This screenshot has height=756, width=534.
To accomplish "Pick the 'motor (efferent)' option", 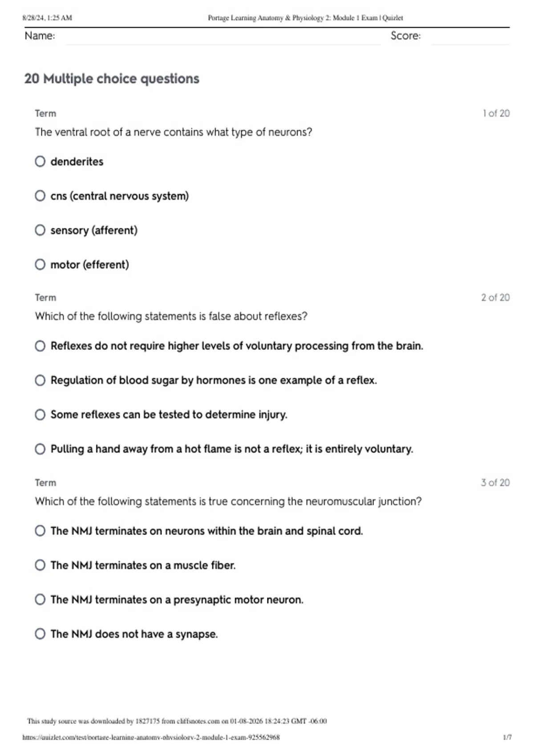I will click(40, 265).
